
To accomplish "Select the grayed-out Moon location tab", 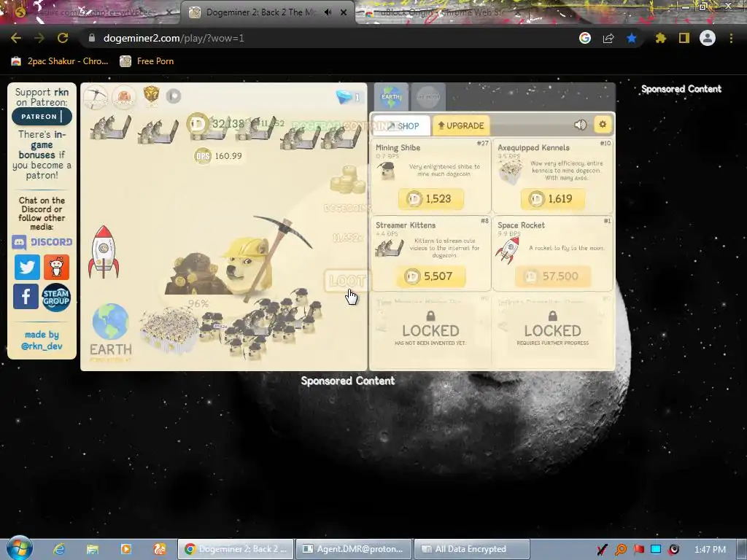I will (x=428, y=97).
